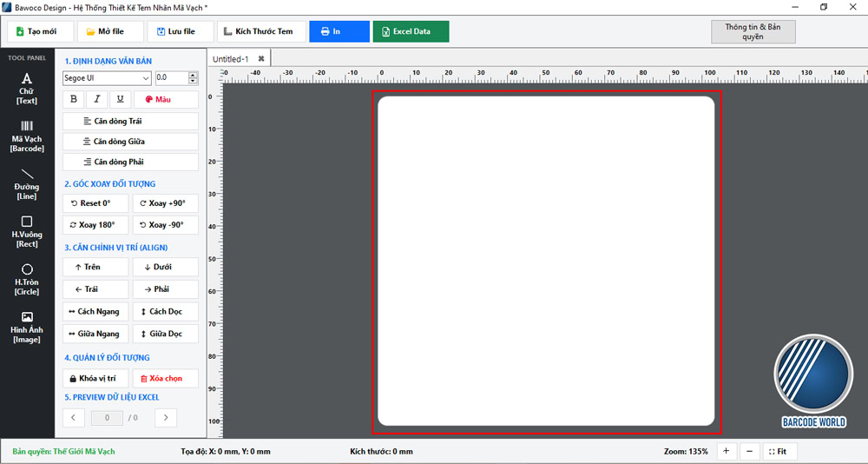Select the H.Vuông [Rect] tool

[27, 232]
